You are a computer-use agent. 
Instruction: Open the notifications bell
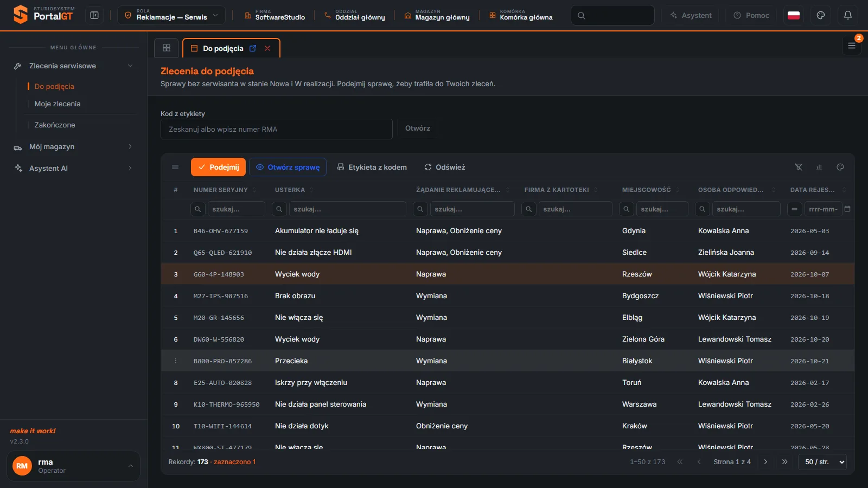coord(848,15)
